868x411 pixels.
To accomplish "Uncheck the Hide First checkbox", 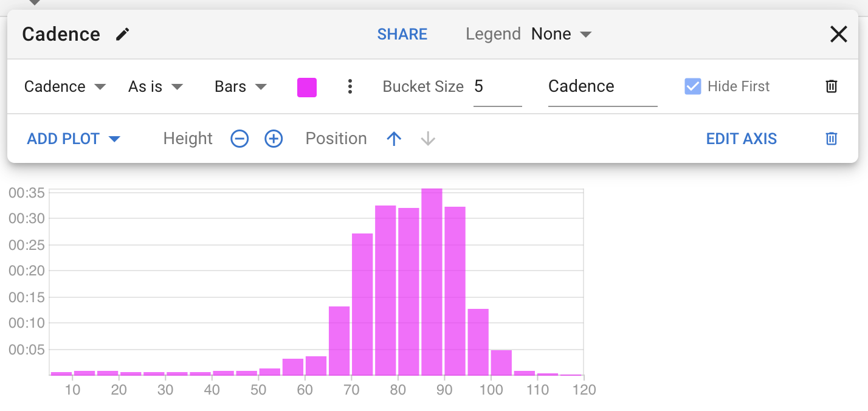I will [x=692, y=86].
